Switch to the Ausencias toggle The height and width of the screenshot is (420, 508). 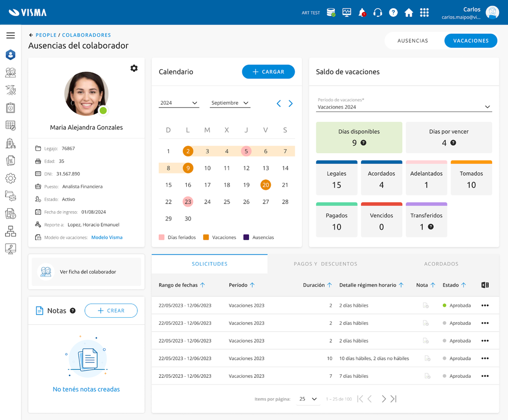coord(412,41)
